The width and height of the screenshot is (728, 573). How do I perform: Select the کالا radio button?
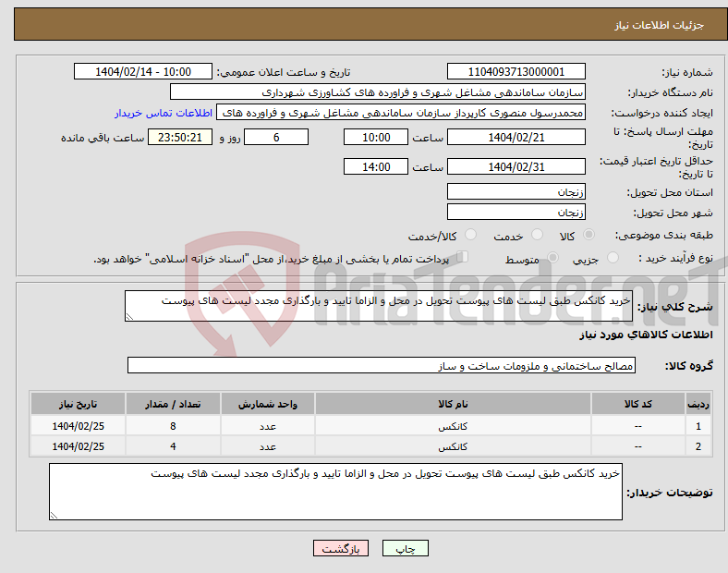[588, 235]
